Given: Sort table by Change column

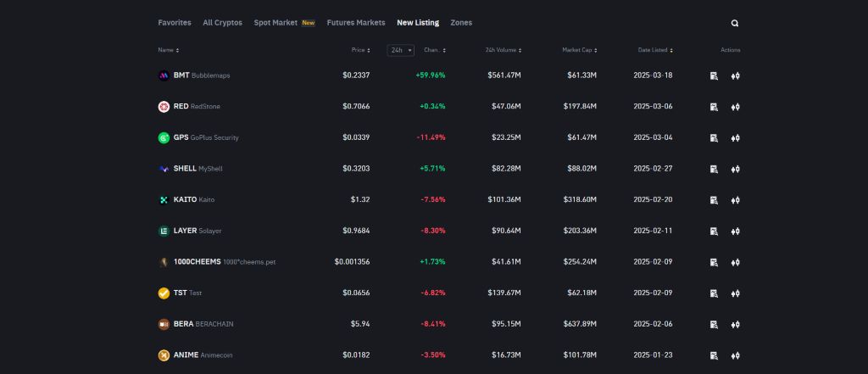Looking at the screenshot, I should [435, 50].
